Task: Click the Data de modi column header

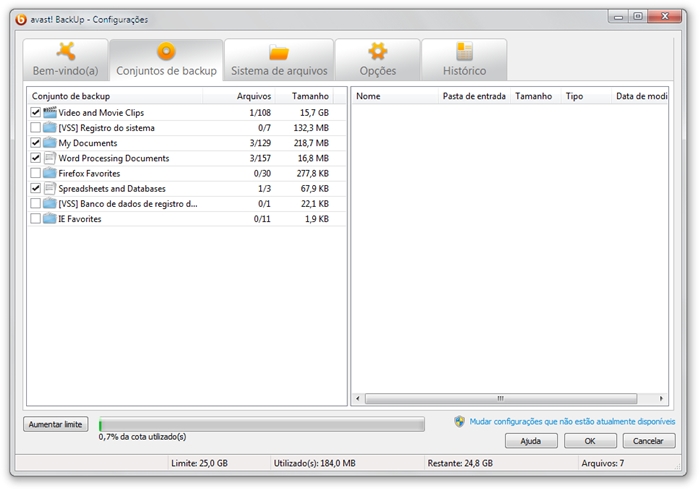Action: pyautogui.click(x=640, y=96)
